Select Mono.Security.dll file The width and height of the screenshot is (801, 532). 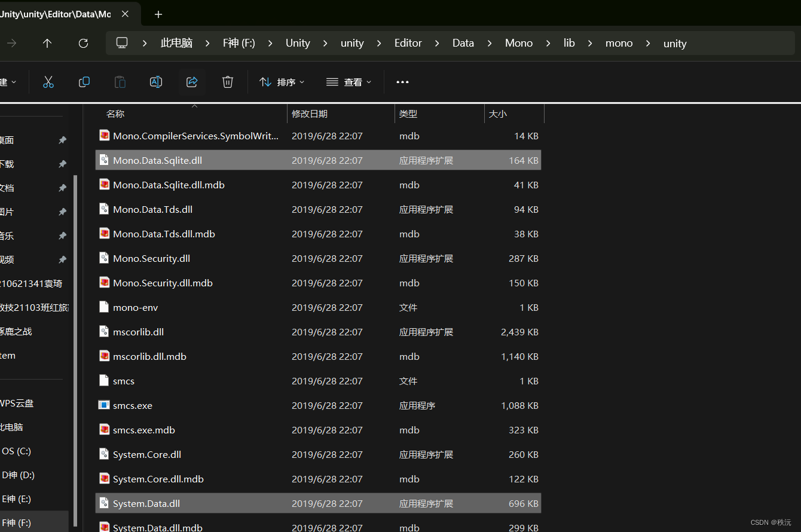pos(318,258)
